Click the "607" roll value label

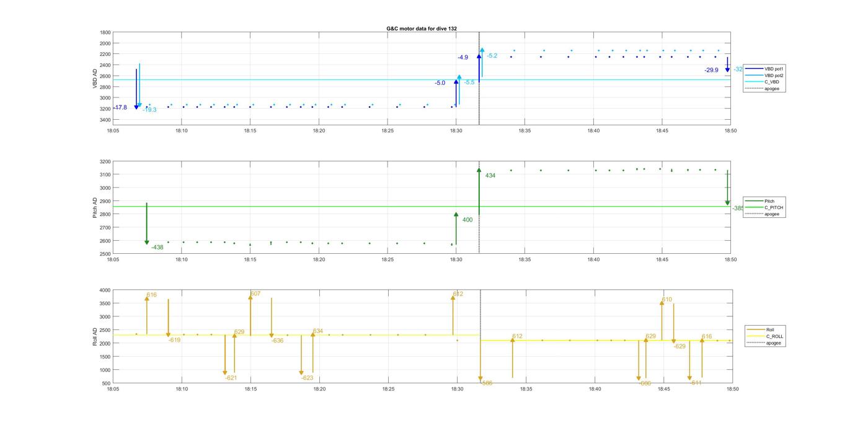[x=255, y=293]
